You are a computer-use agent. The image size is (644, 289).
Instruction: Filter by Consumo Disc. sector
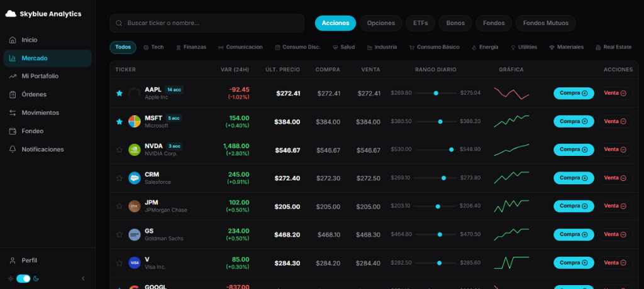tap(297, 47)
